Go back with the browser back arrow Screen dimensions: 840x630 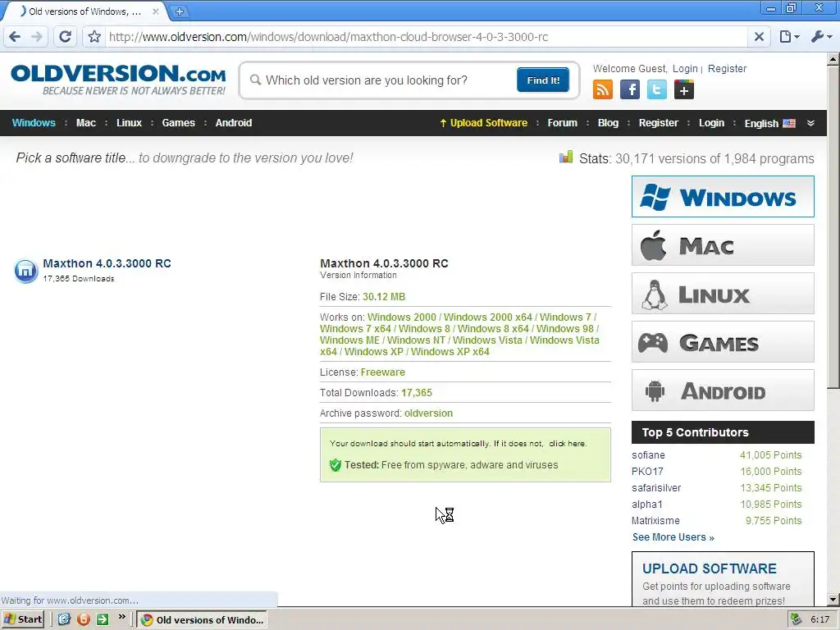pos(15,36)
